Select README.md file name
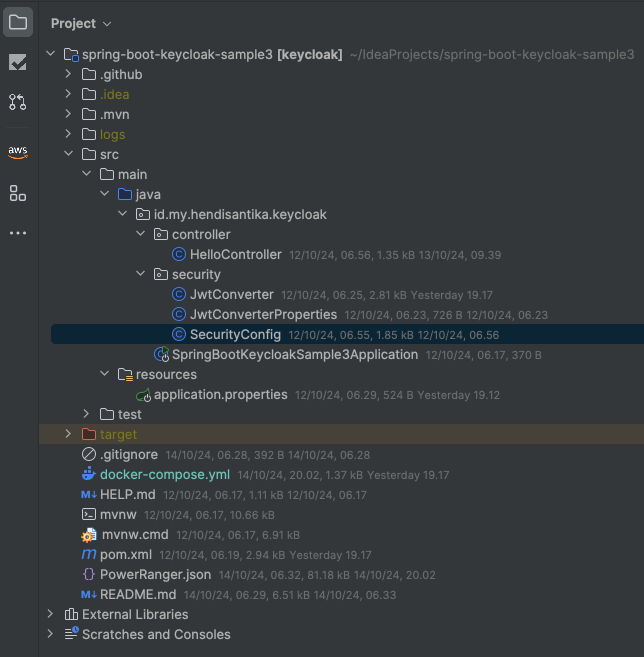Image resolution: width=644 pixels, height=657 pixels. click(138, 595)
